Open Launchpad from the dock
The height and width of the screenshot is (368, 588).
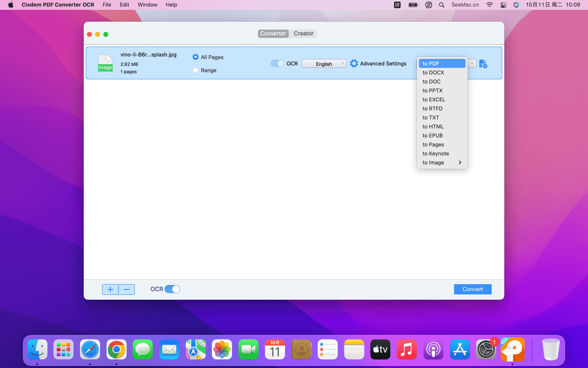click(x=64, y=350)
